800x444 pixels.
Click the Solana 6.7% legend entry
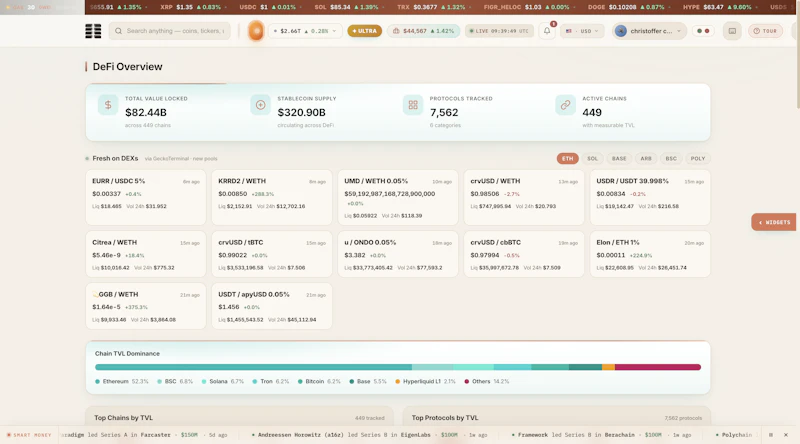pyautogui.click(x=223, y=381)
